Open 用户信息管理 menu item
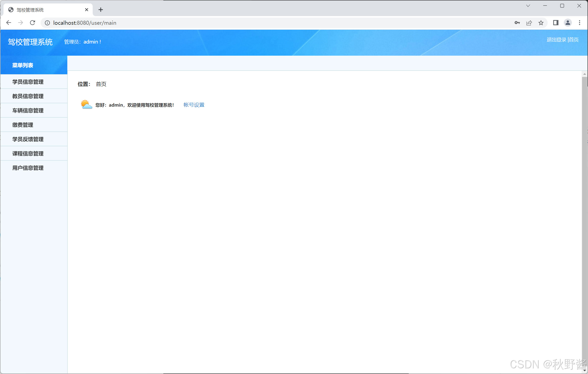This screenshot has width=588, height=374. (x=28, y=168)
